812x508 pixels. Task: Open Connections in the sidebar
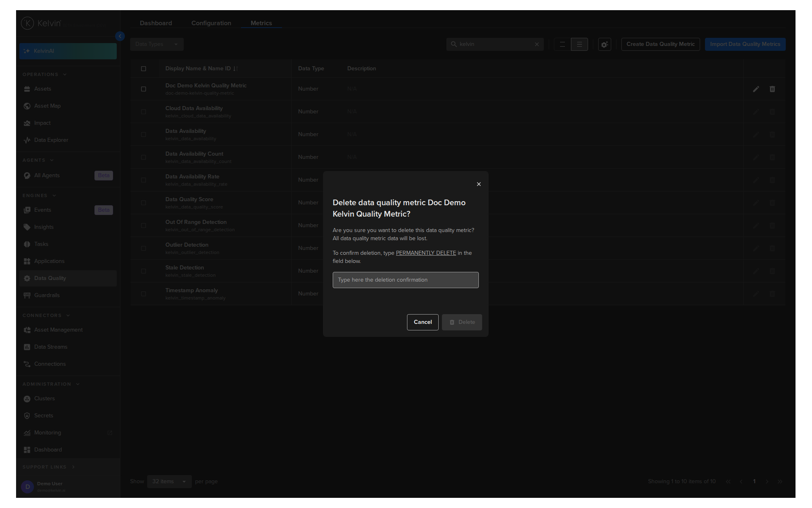[x=68, y=364]
